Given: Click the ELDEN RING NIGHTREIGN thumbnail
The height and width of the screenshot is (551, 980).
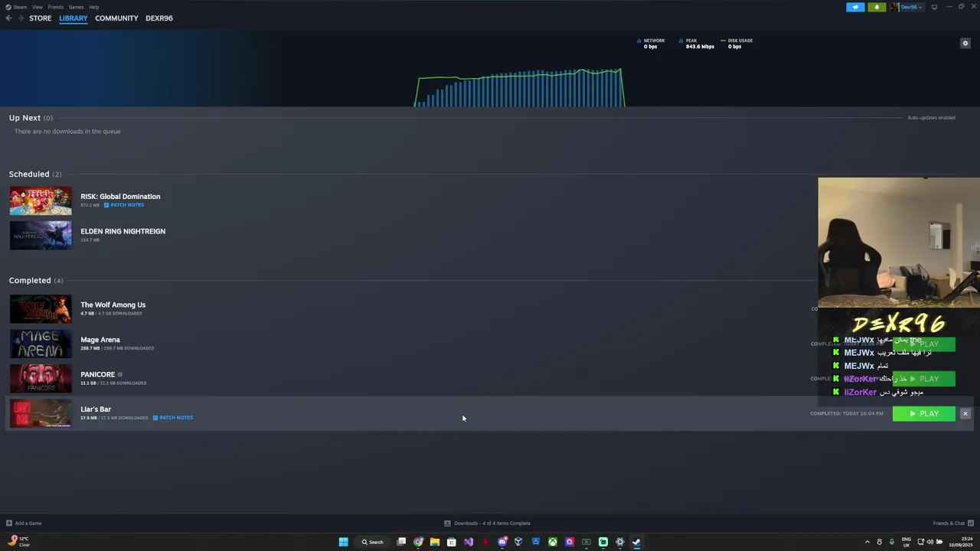Looking at the screenshot, I should pos(41,236).
